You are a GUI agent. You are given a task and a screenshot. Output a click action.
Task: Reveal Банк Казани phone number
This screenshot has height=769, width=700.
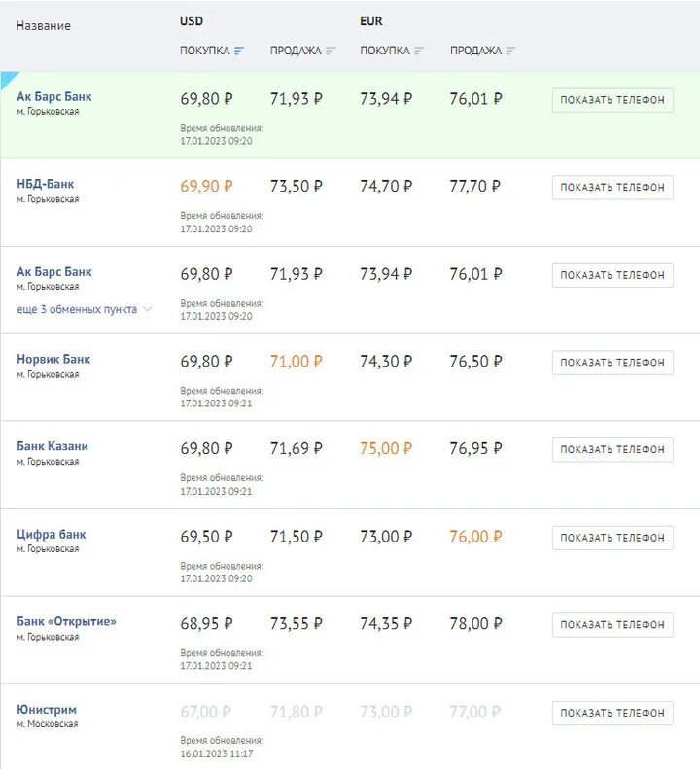tap(612, 450)
